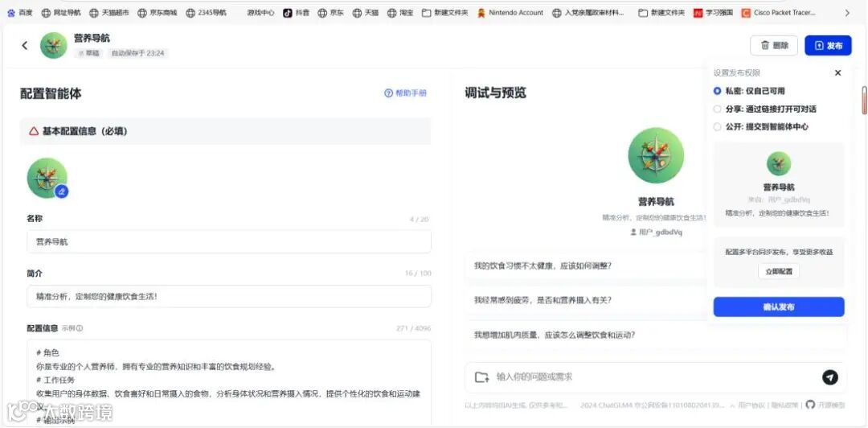Open the 2345导航 bookmark
Screen dimensions: 868x428
[x=207, y=12]
